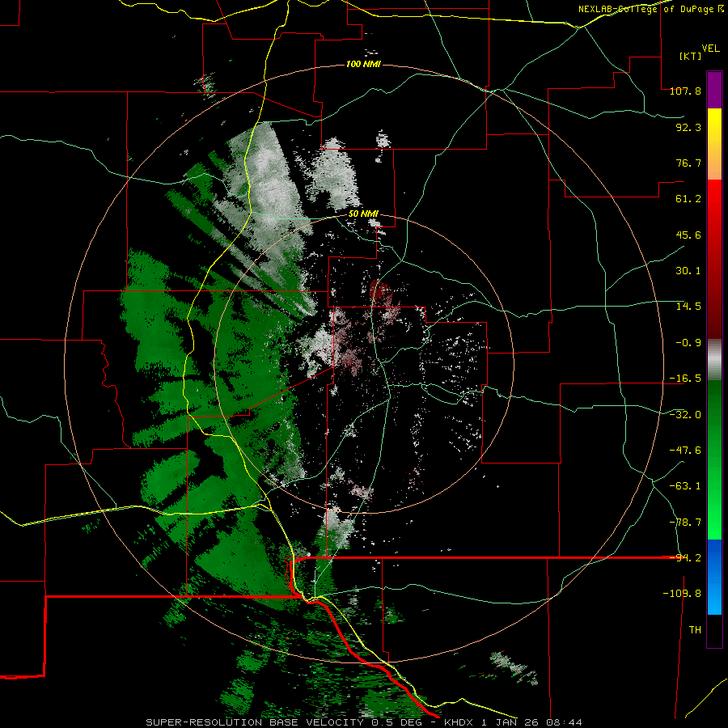728x728 pixels.
Task: Click the 50 NMI range ring label
Action: (x=363, y=214)
